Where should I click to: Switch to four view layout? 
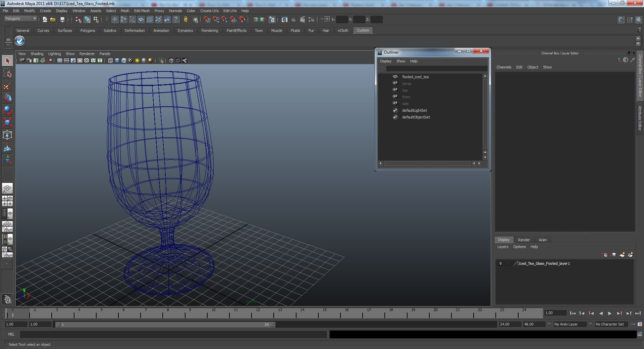tap(7, 201)
